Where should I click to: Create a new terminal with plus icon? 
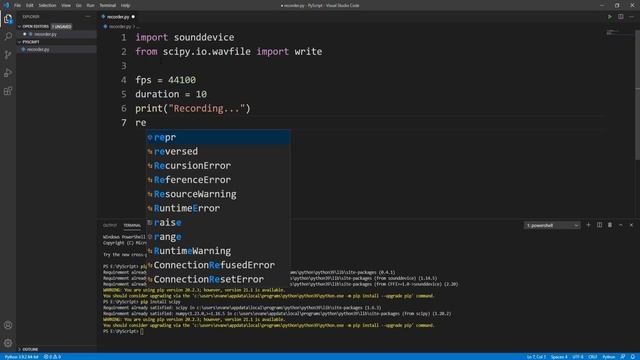588,225
